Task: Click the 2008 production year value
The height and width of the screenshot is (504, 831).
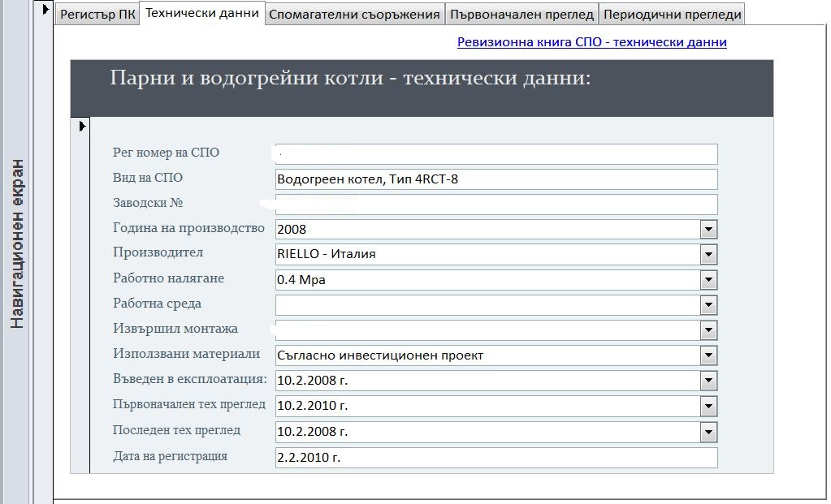Action: (x=292, y=229)
